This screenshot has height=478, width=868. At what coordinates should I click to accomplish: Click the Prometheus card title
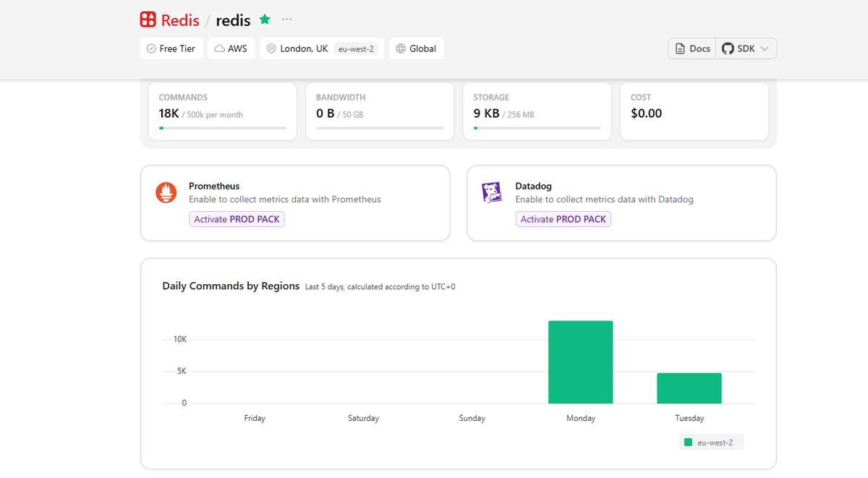214,186
